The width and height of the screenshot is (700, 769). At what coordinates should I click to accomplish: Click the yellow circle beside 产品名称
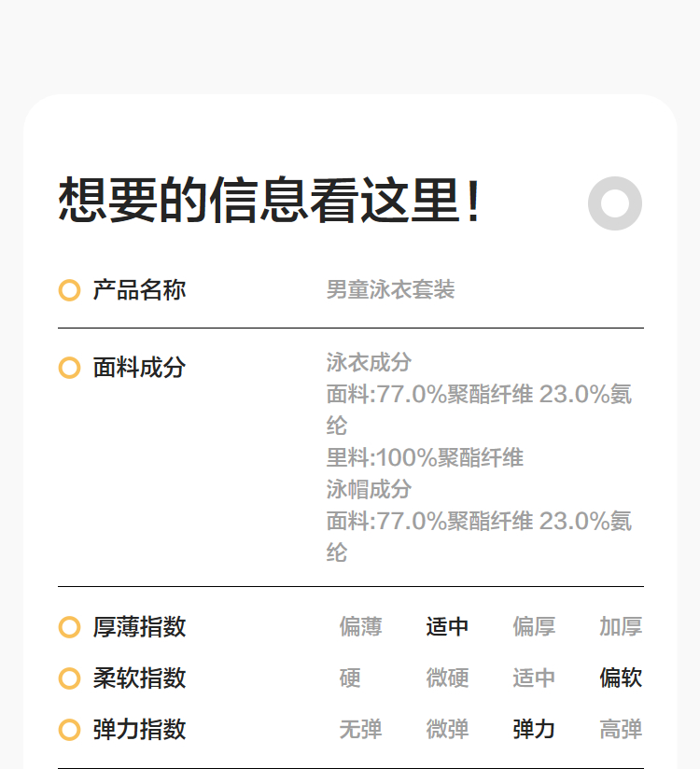pyautogui.click(x=69, y=290)
